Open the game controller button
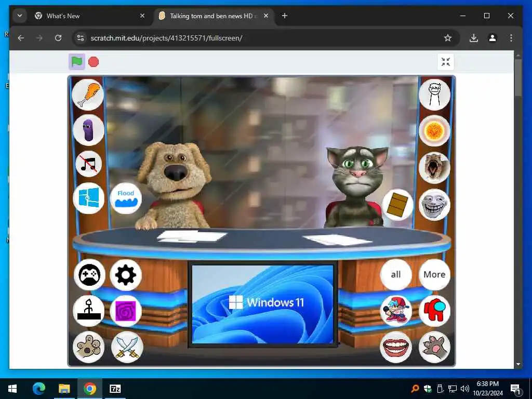 89,275
